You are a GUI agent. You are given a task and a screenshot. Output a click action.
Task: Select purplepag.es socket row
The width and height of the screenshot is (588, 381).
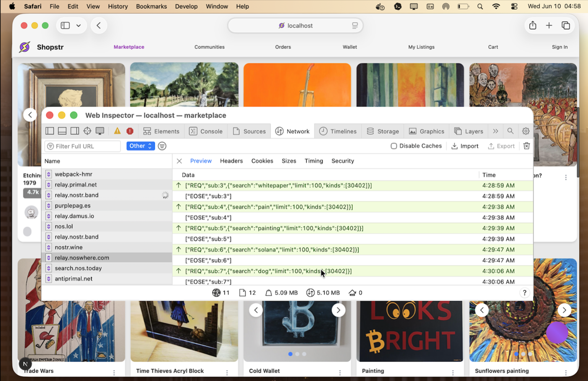[107, 205]
